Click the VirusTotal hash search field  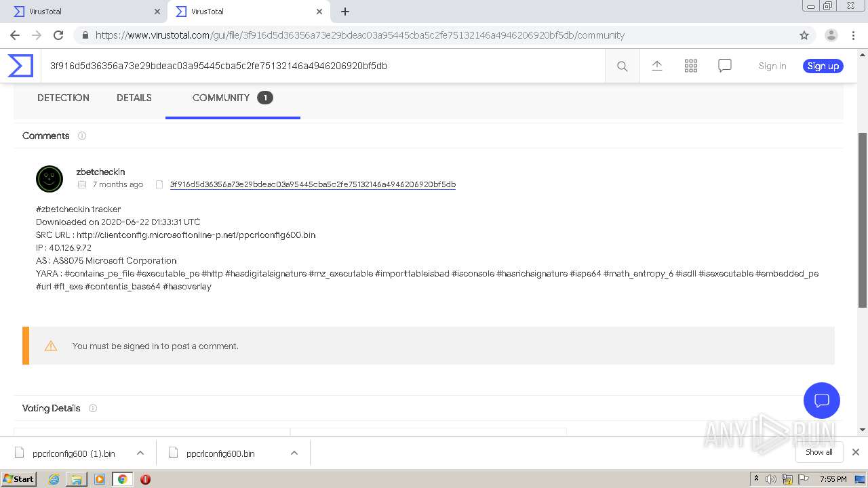pos(323,66)
